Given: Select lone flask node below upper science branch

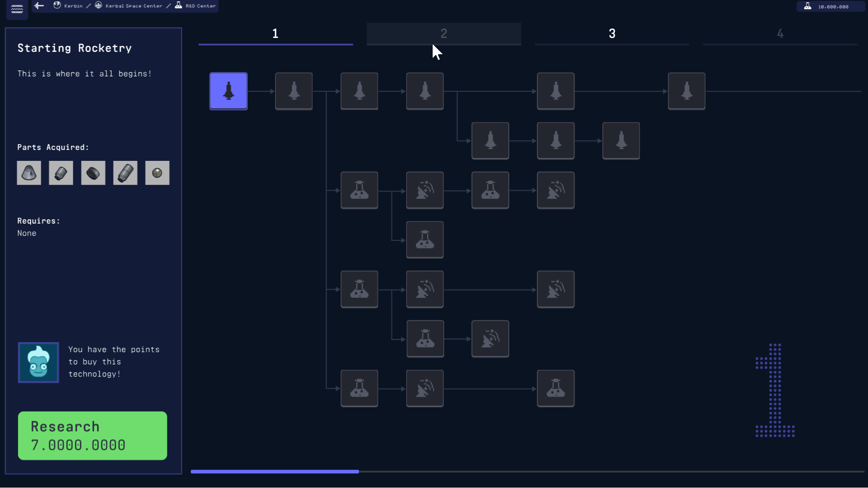Looking at the screenshot, I should point(425,239).
